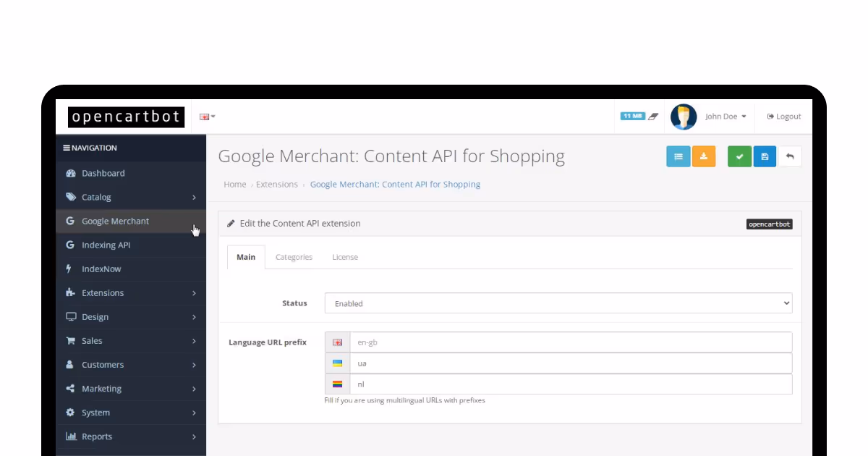The image size is (868, 456).
Task: Click the 11 MB cache badge
Action: [632, 116]
